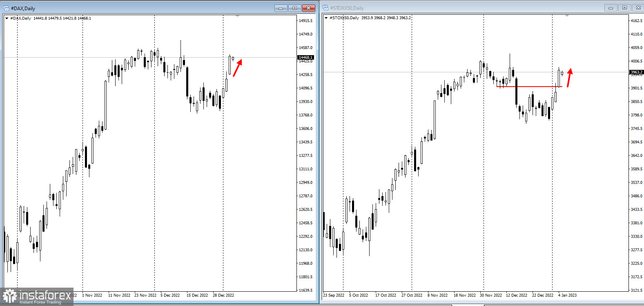The width and height of the screenshot is (644, 306).
Task: Click 14749.0 on the DAX price axis
Action: (305, 34)
